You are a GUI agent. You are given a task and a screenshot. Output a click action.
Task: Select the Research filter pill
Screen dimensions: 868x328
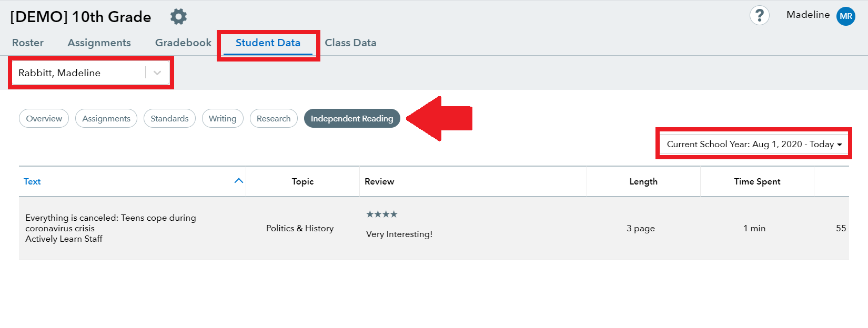(274, 118)
